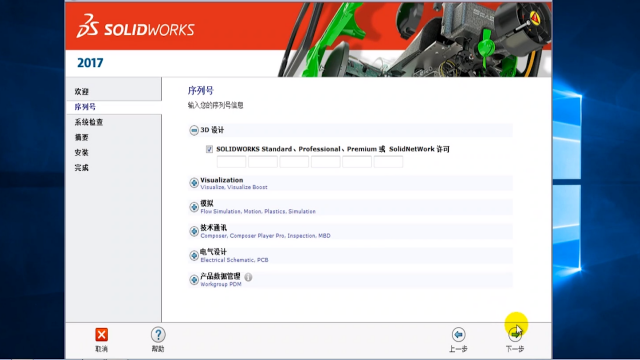The height and width of the screenshot is (360, 640).
Task: Proceed with the green 下一步 arrow icon
Action: [515, 335]
